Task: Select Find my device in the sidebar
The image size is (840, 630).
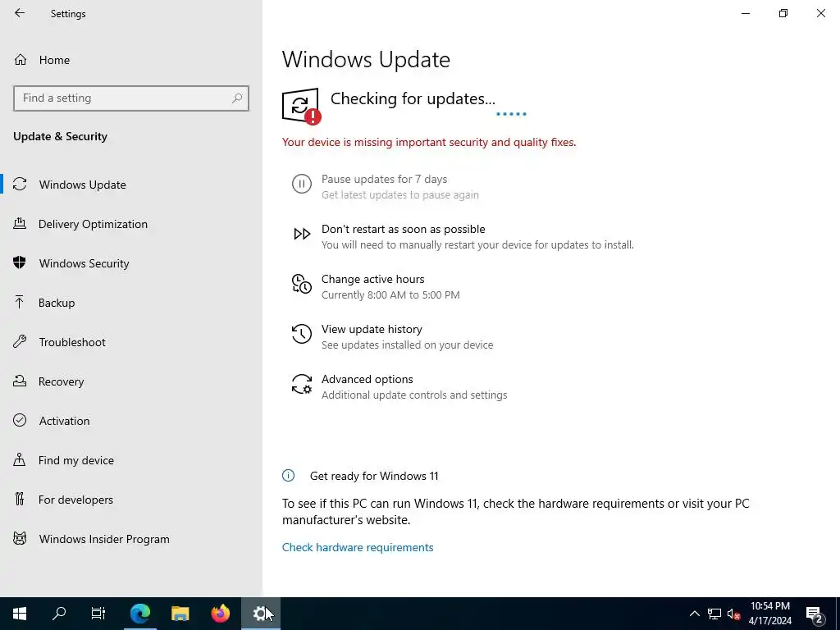Action: (131, 460)
